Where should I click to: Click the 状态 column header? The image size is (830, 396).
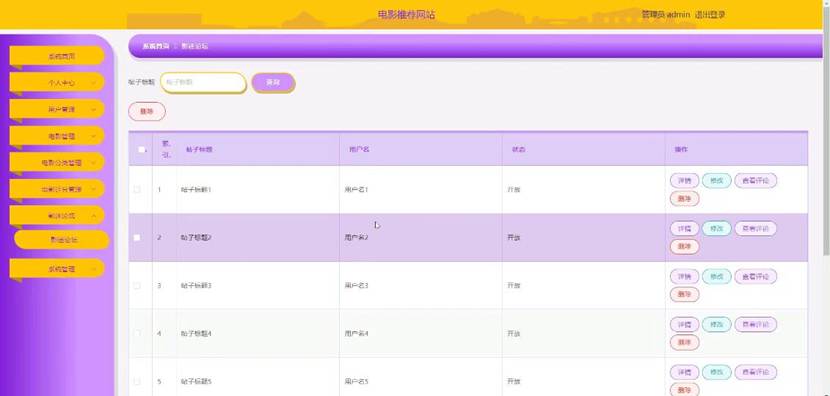tap(518, 150)
